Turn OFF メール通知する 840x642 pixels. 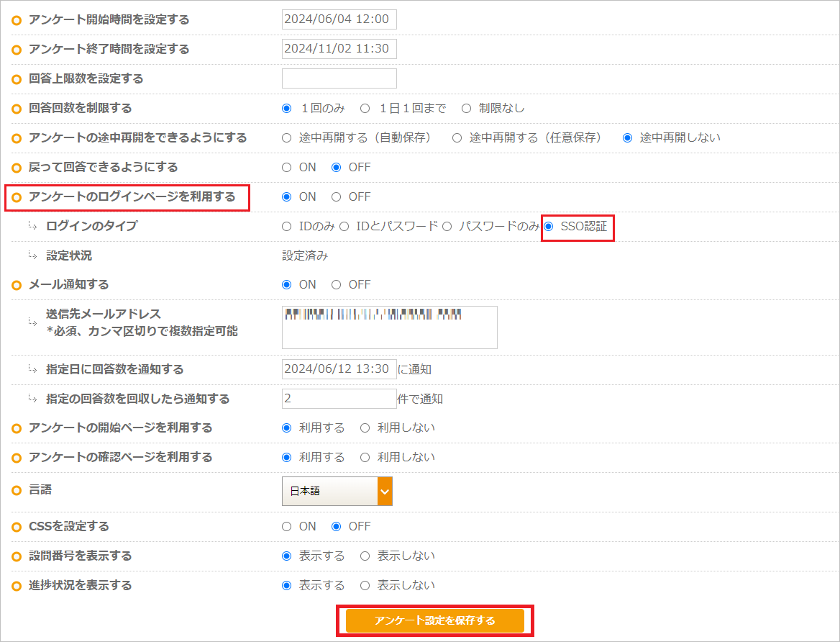(336, 285)
